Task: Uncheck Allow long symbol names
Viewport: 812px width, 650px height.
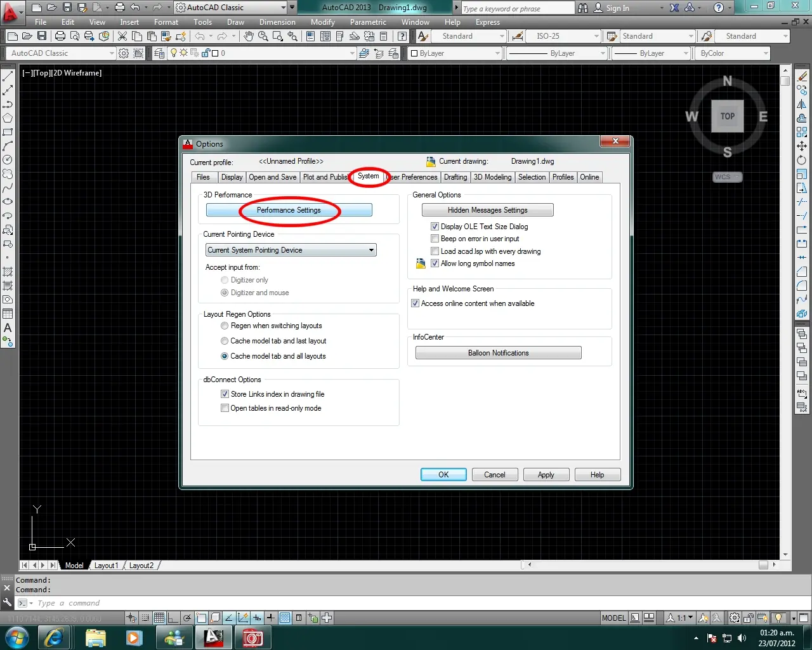Action: point(435,263)
